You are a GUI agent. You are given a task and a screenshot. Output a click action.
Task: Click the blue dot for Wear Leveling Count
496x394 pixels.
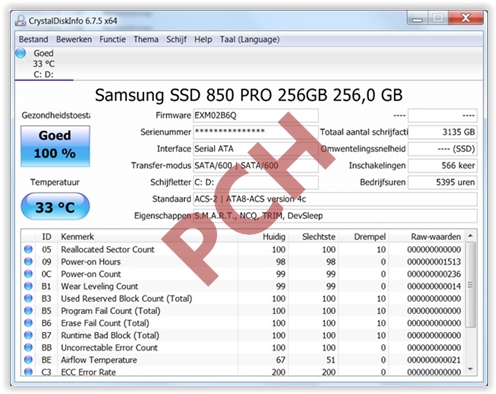(x=28, y=286)
